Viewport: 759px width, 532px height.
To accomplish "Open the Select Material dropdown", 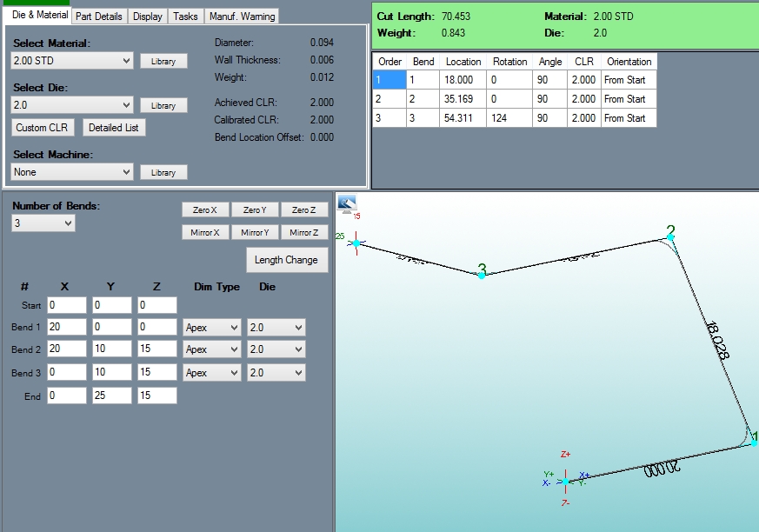I will pos(71,61).
